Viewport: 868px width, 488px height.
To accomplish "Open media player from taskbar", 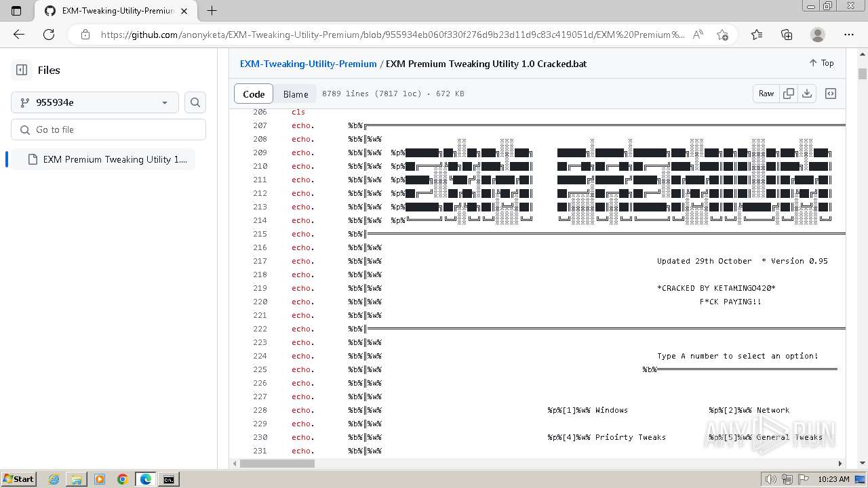I will click(100, 479).
